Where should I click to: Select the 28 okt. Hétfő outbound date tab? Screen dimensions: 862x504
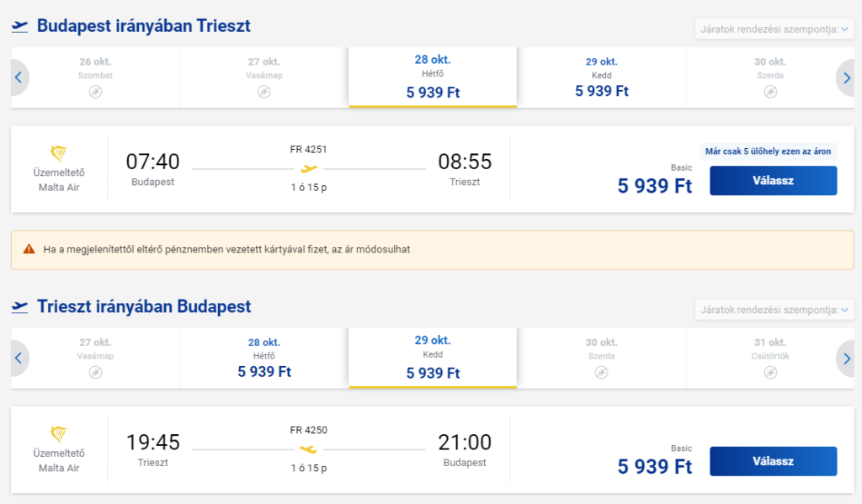pyautogui.click(x=433, y=77)
